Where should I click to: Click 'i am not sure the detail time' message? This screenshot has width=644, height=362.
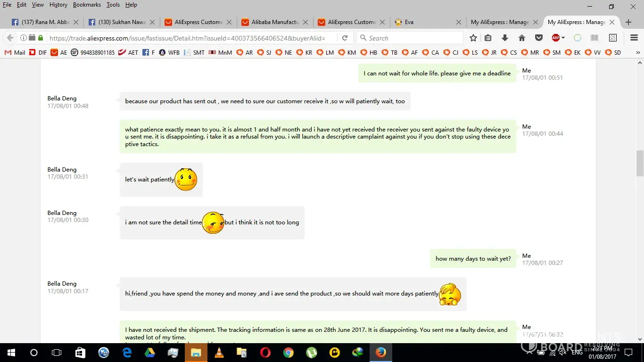coord(212,222)
